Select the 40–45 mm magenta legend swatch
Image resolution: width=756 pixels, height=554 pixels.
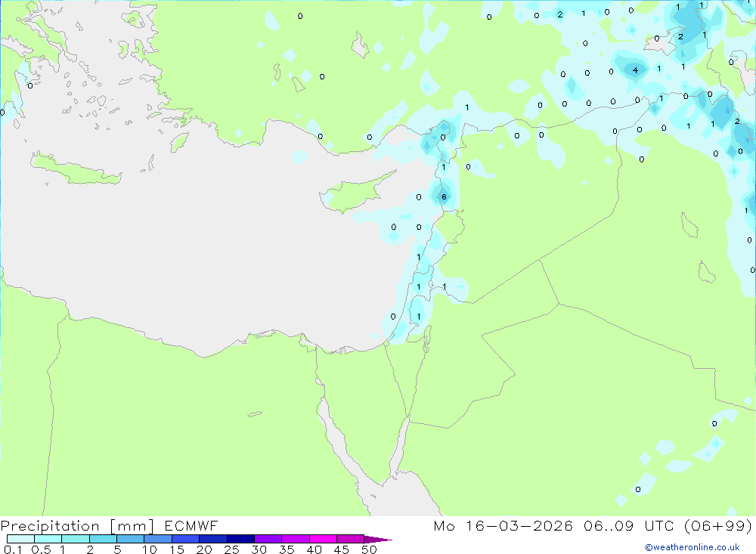(323, 539)
